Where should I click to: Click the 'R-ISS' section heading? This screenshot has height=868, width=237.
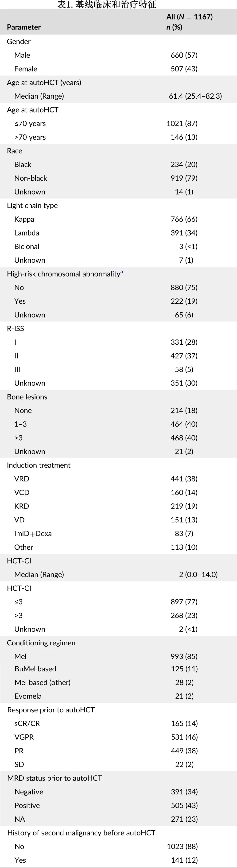point(15,329)
